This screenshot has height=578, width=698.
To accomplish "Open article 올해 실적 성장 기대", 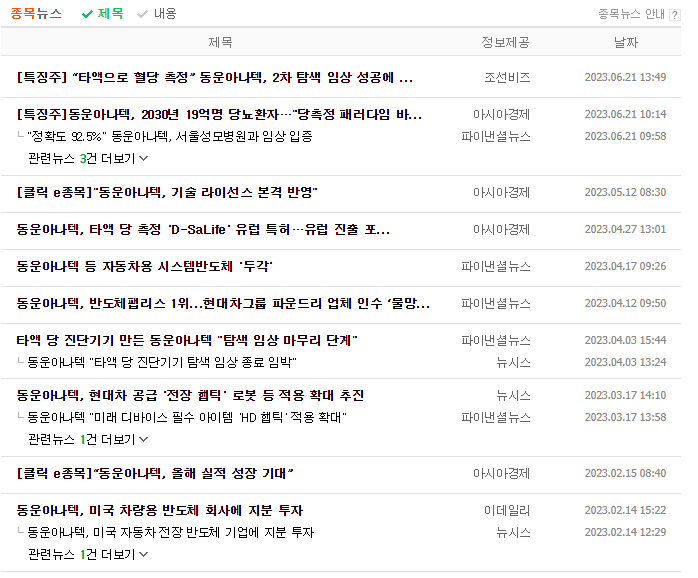I will pyautogui.click(x=155, y=473).
